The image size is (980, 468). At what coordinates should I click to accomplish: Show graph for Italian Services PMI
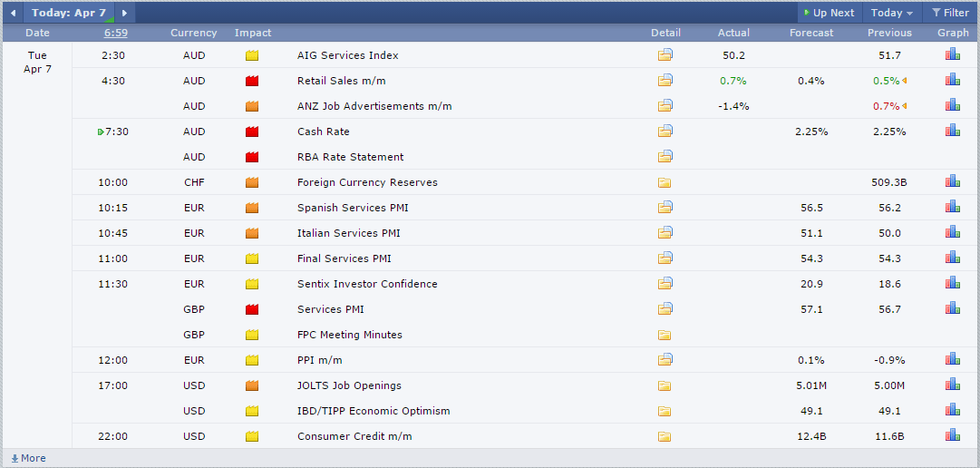953,233
